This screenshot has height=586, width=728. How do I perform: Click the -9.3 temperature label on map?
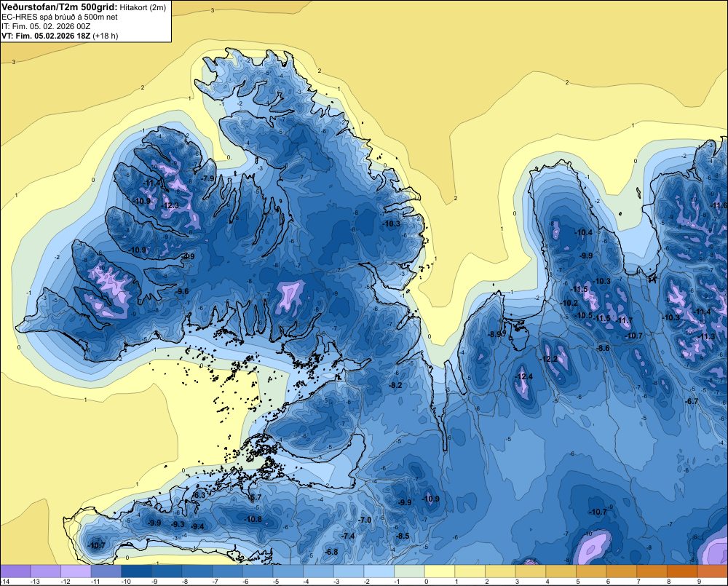178,524
